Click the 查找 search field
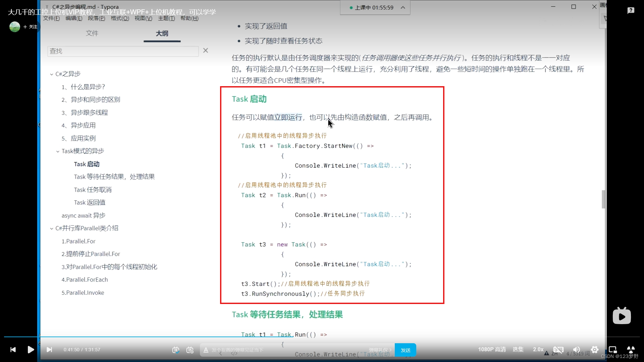This screenshot has width=644, height=362. point(123,51)
